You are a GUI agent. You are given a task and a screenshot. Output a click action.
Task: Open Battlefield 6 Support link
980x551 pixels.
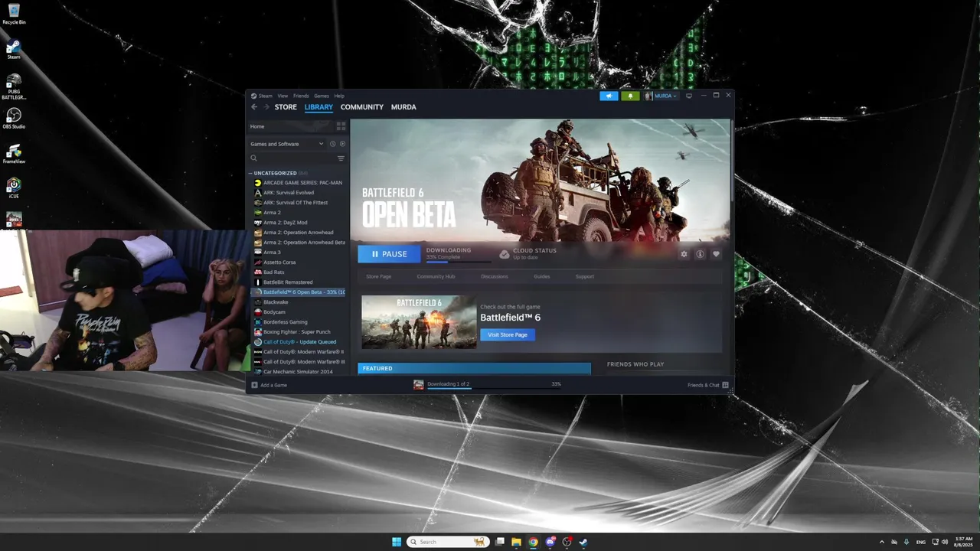(585, 276)
